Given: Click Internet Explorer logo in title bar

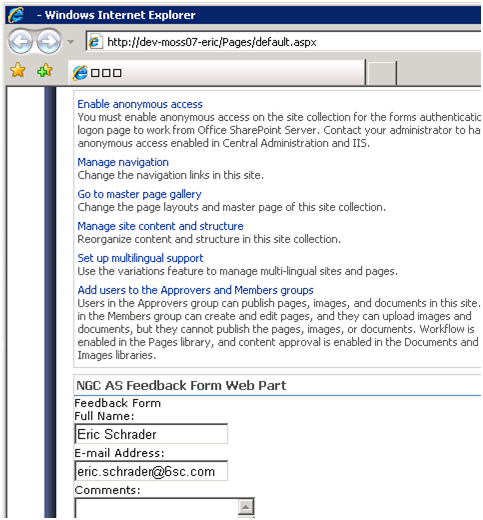Looking at the screenshot, I should pyautogui.click(x=16, y=15).
